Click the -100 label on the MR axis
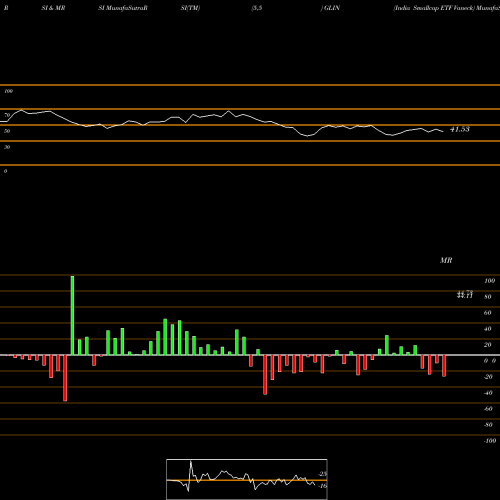Viewport: 500px width, 500px height. [x=490, y=441]
